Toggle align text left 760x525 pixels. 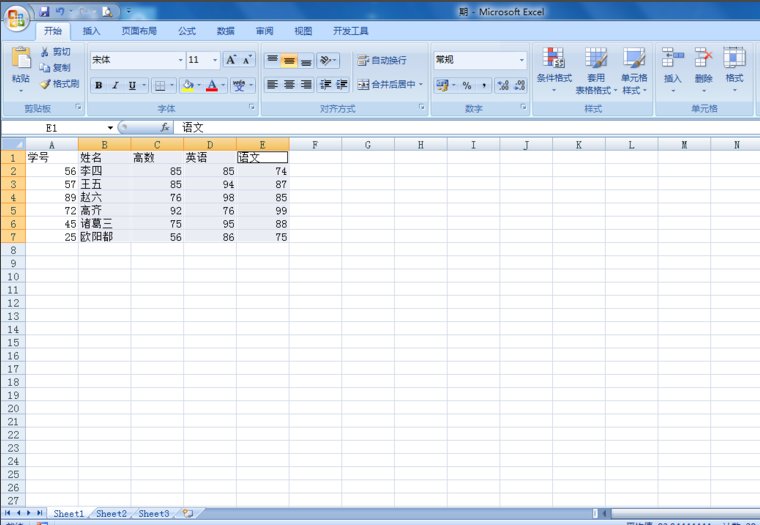tap(272, 85)
